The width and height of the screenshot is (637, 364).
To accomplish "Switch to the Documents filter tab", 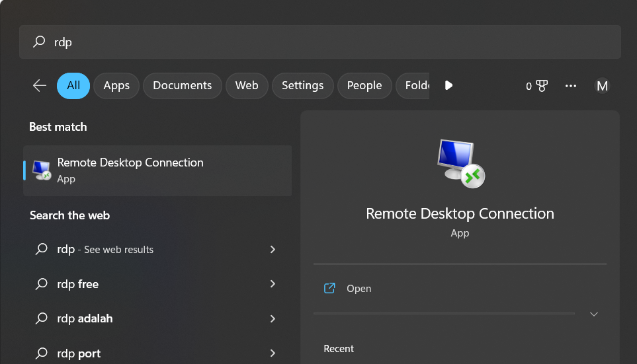I will [x=183, y=86].
